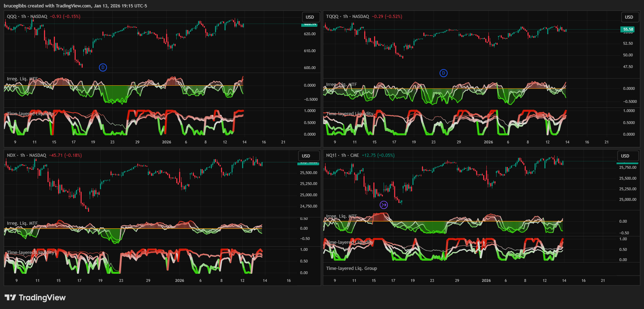Select the NQ1! symbol title

[332, 155]
